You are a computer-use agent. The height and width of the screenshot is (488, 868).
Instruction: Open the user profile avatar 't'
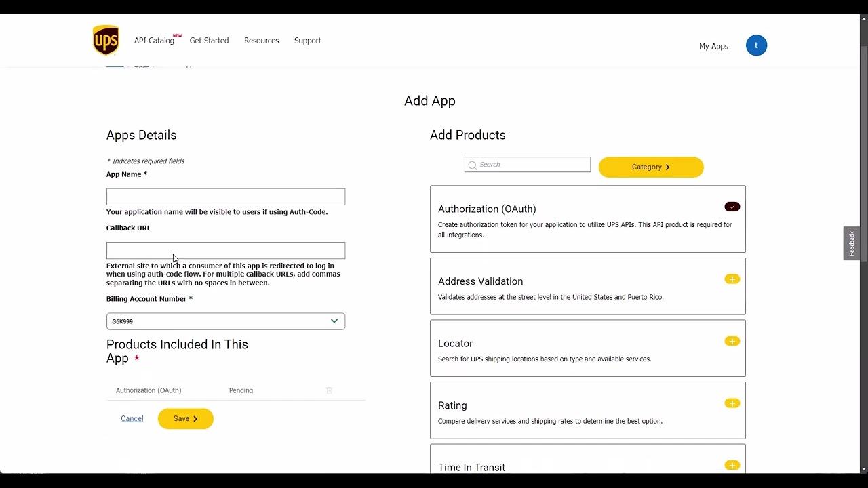[x=756, y=45]
